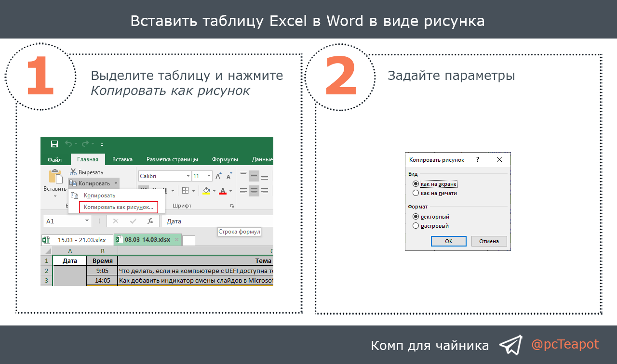Open the Файл tab
The image size is (617, 364).
coord(54,160)
